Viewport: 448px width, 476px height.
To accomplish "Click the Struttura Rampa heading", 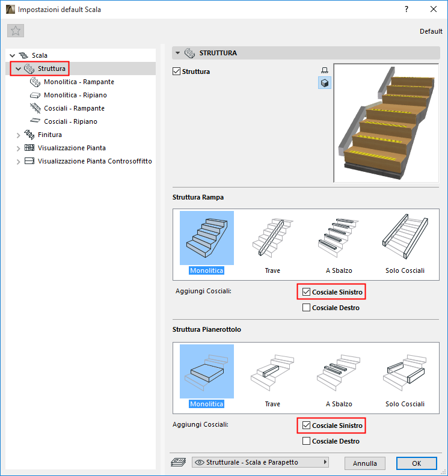I will tap(198, 197).
